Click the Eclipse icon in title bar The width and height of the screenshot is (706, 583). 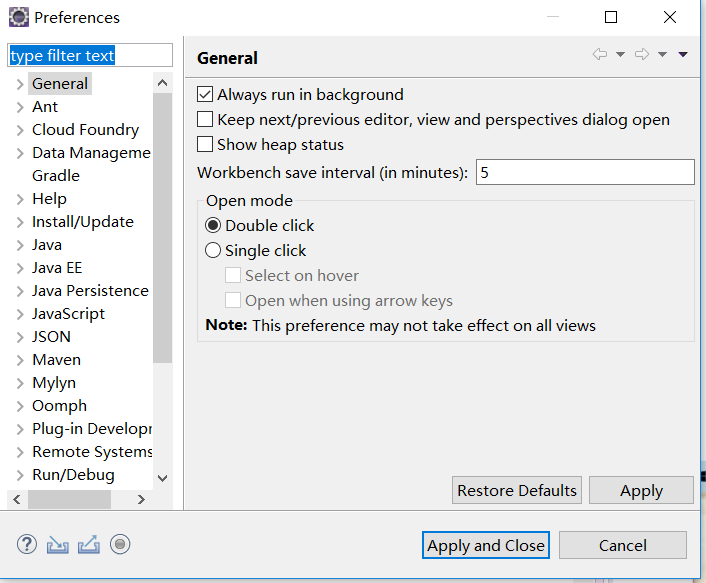(18, 17)
